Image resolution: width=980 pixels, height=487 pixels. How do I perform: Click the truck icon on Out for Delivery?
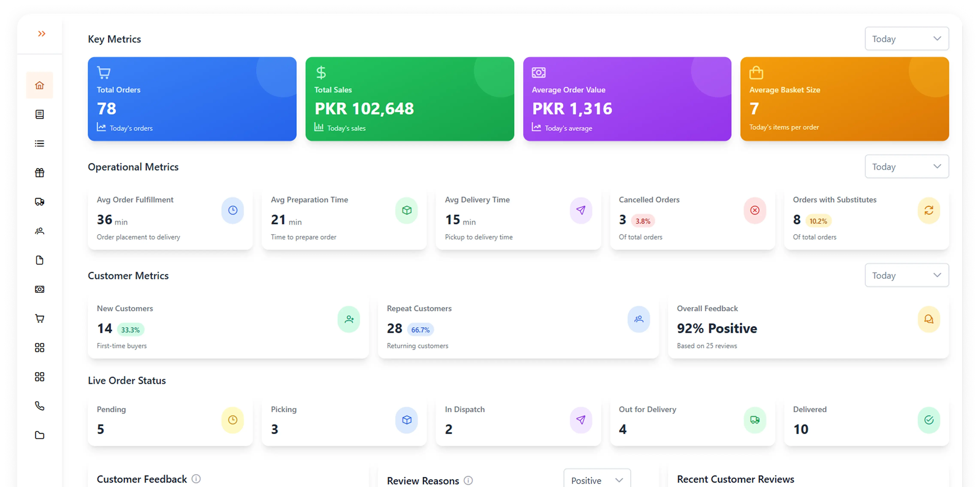click(x=755, y=420)
